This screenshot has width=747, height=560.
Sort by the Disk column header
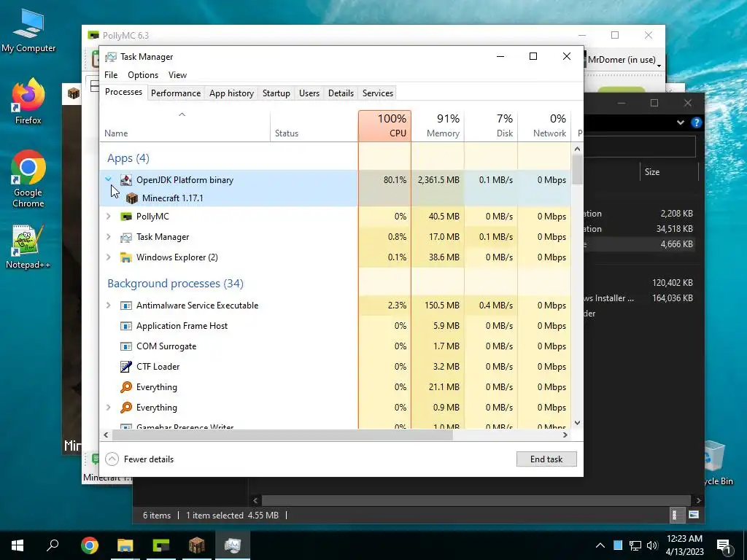coord(491,125)
